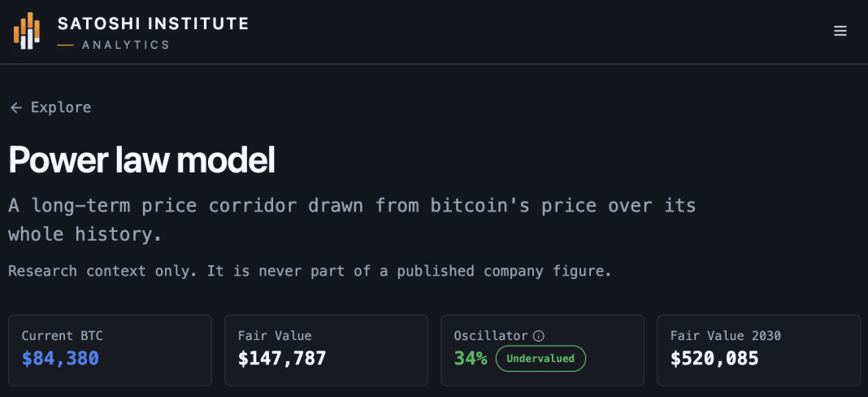Click the back arrow beside Explore
868x397 pixels.
[16, 107]
